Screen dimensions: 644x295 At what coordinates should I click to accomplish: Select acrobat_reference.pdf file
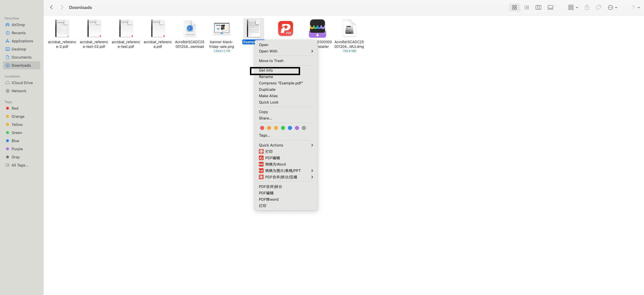click(x=158, y=28)
